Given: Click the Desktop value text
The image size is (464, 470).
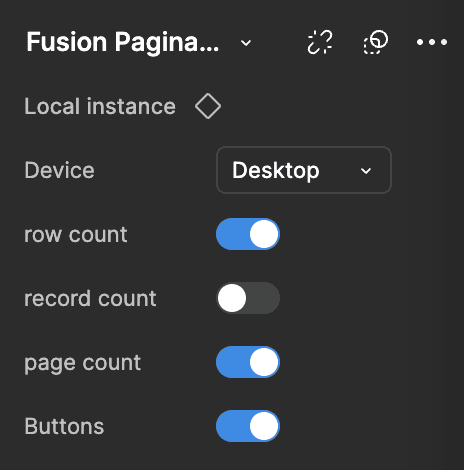Looking at the screenshot, I should coord(276,171).
